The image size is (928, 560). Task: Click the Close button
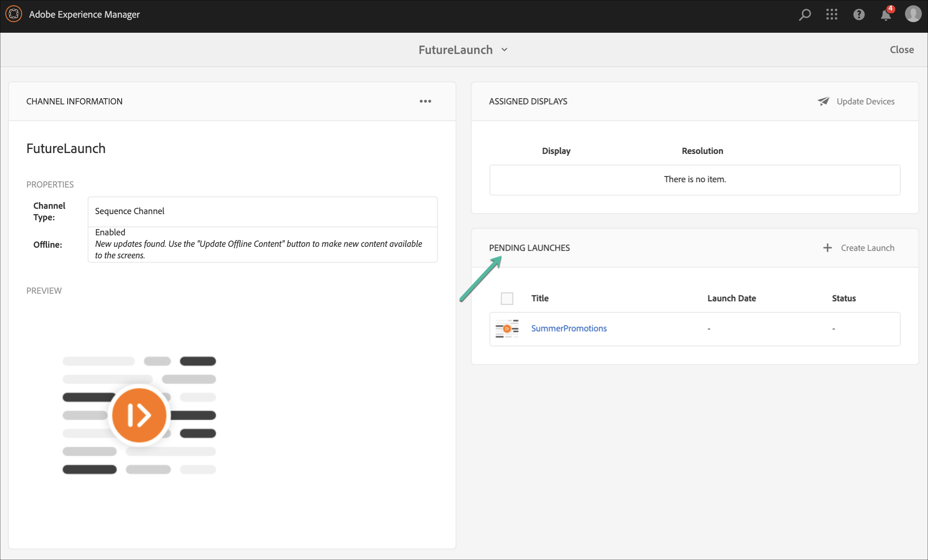(x=901, y=50)
